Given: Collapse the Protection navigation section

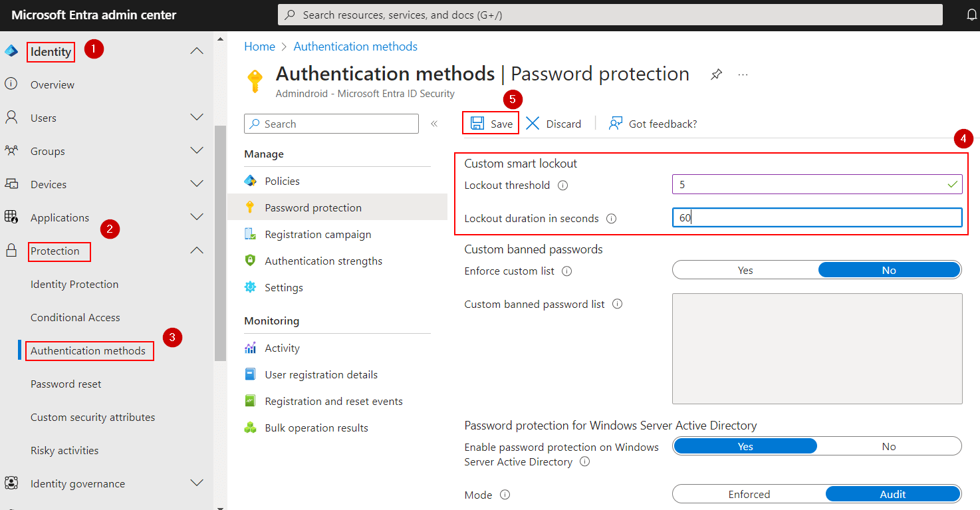Looking at the screenshot, I should [195, 251].
